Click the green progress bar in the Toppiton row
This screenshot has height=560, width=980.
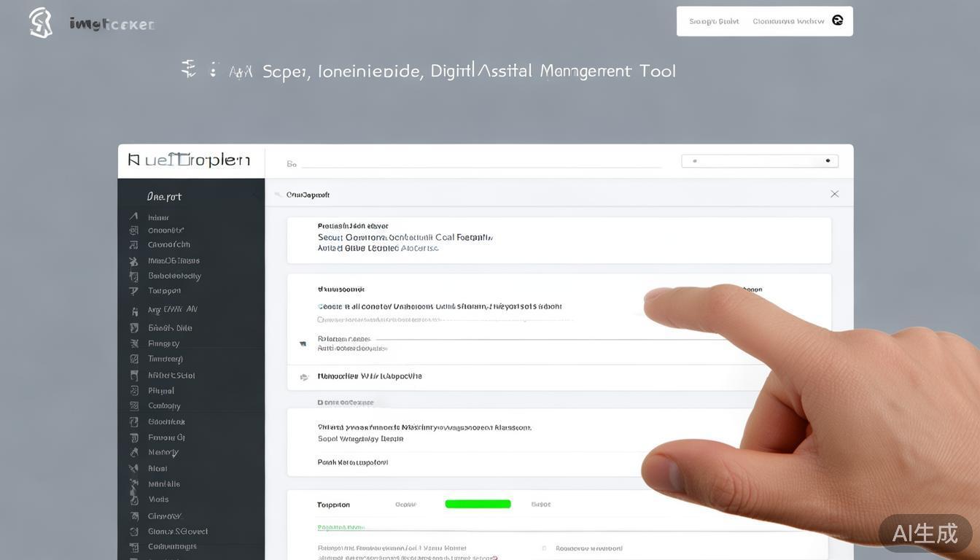(x=478, y=504)
